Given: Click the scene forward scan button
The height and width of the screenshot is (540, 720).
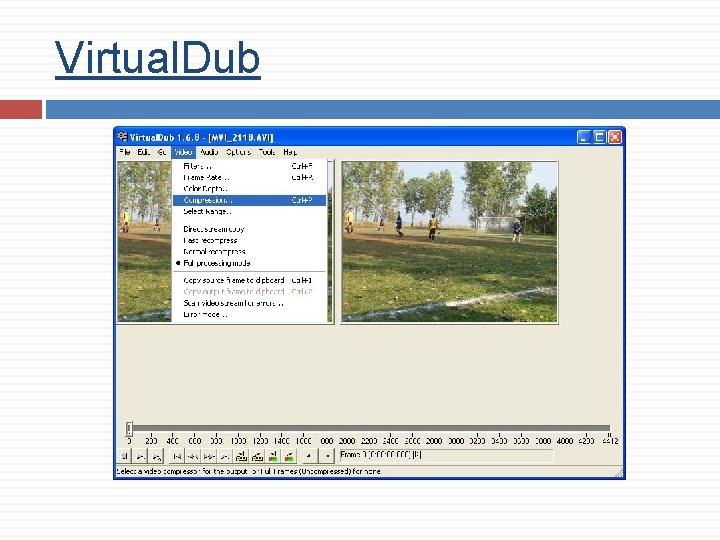Looking at the screenshot, I should [x=289, y=456].
